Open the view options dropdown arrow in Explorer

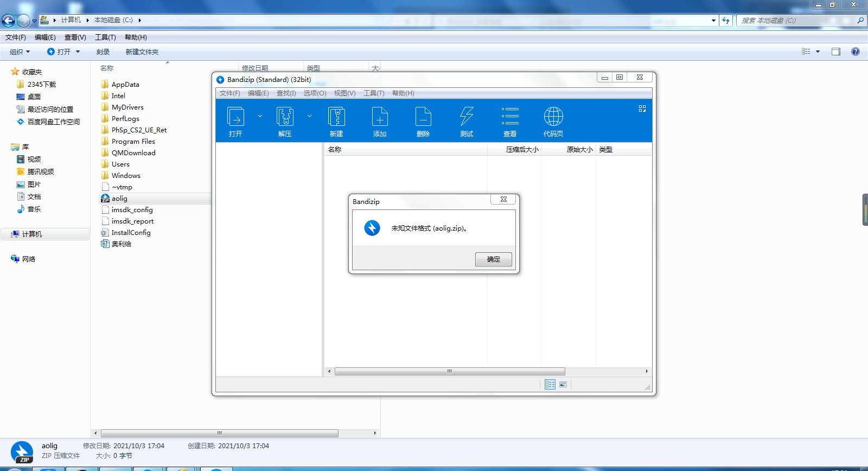[x=818, y=52]
